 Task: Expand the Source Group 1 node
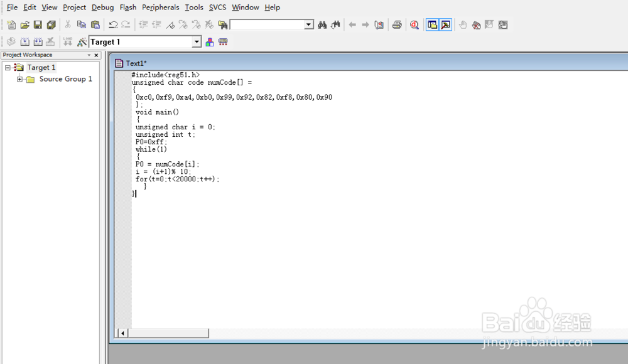[19, 79]
